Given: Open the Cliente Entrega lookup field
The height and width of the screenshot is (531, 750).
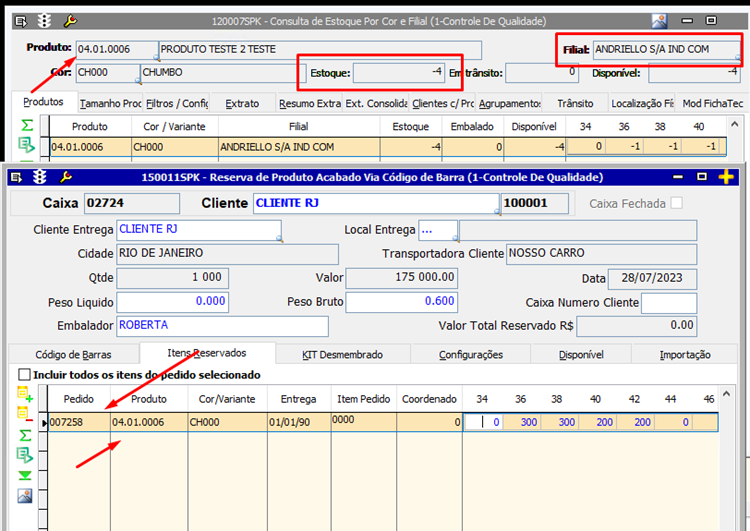Looking at the screenshot, I should pos(198,230).
